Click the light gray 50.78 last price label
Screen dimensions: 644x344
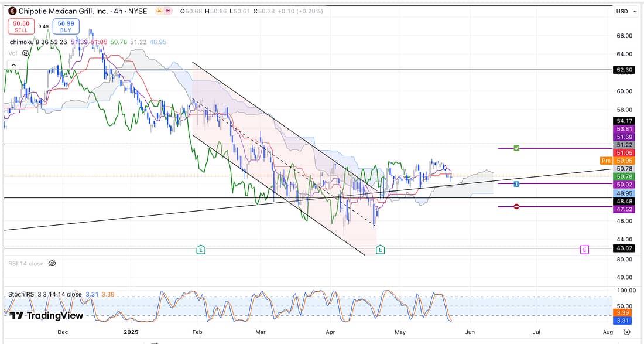point(624,169)
